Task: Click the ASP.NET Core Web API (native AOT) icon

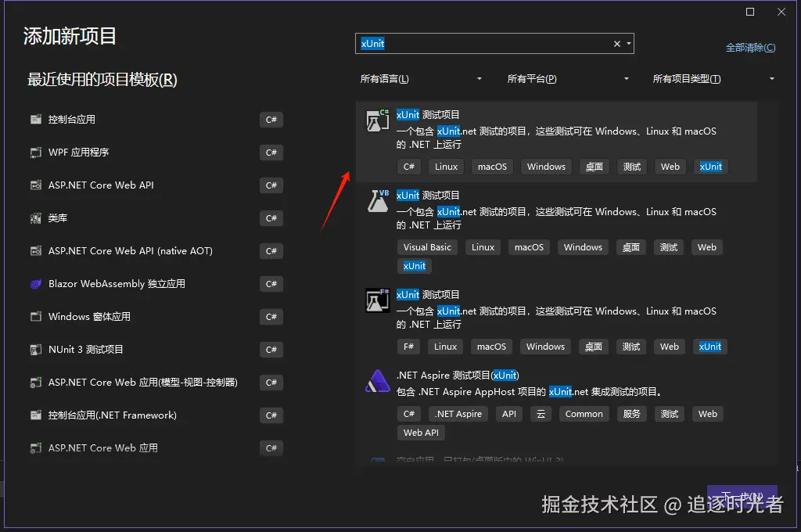Action: point(36,251)
